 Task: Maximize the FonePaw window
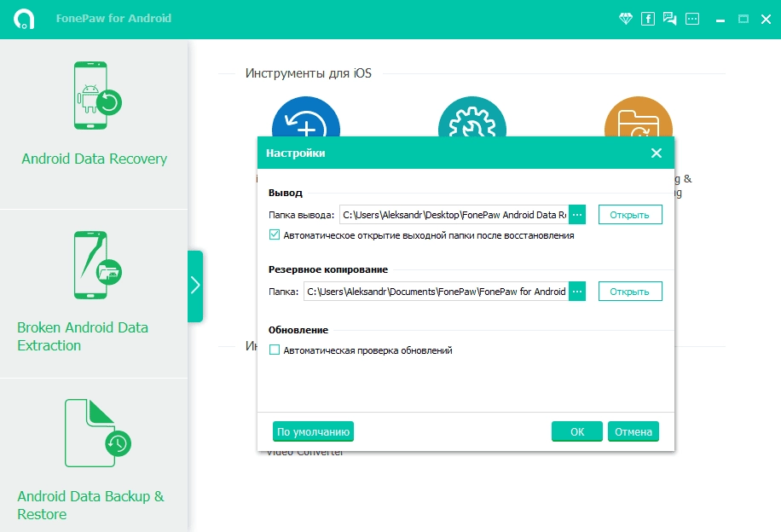743,19
